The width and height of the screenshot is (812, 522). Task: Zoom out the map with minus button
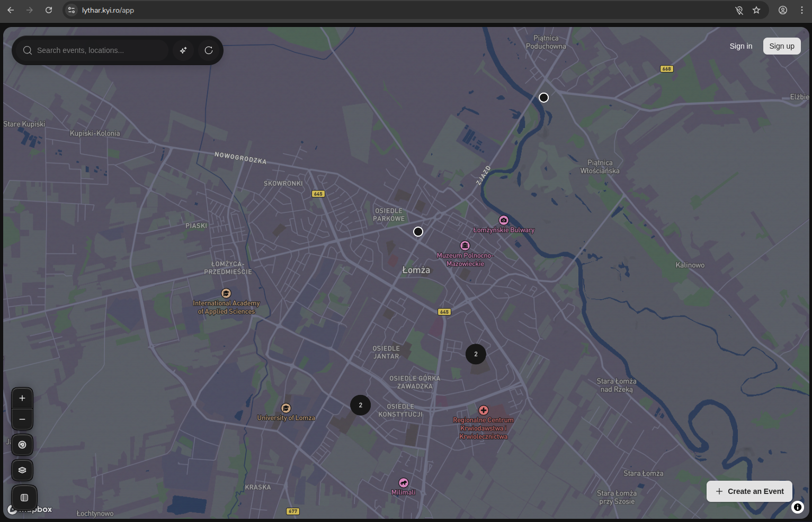click(22, 419)
